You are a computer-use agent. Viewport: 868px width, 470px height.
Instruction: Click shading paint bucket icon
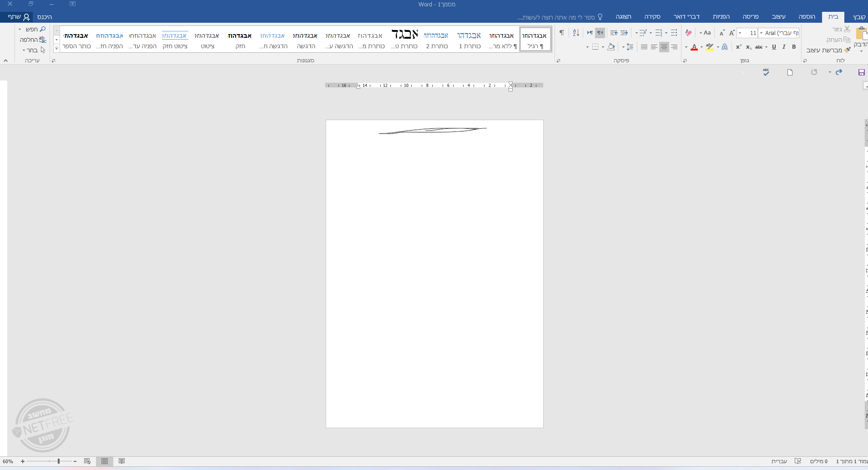(x=611, y=47)
